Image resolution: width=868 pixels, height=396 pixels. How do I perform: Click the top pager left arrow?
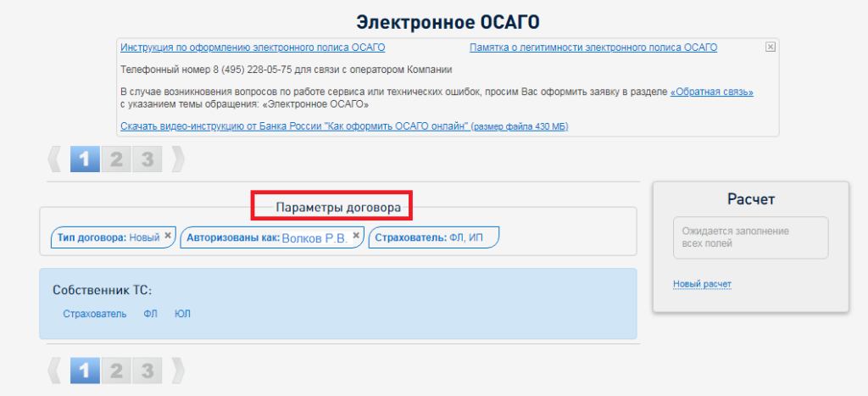[x=55, y=159]
